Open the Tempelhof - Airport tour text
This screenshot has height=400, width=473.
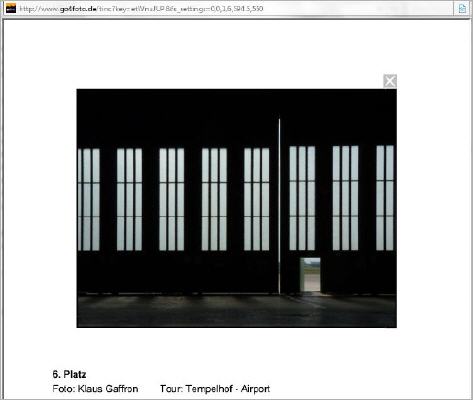[228, 389]
